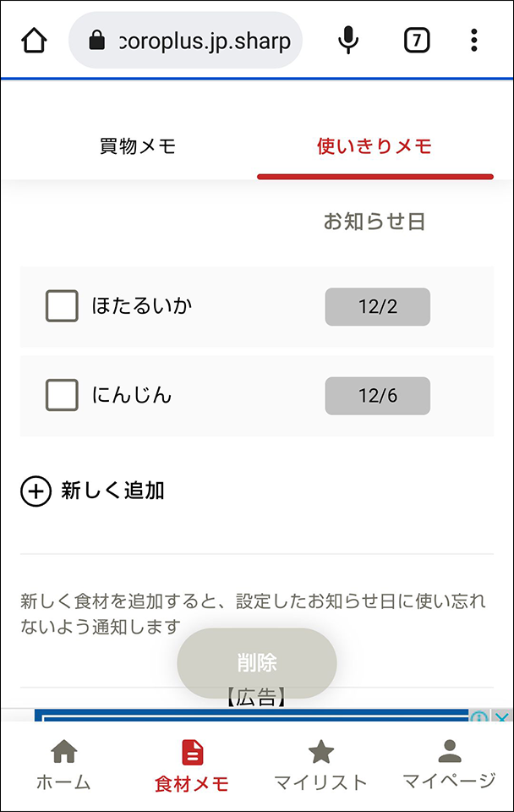Check the ほたるいか checkbox

tap(61, 307)
